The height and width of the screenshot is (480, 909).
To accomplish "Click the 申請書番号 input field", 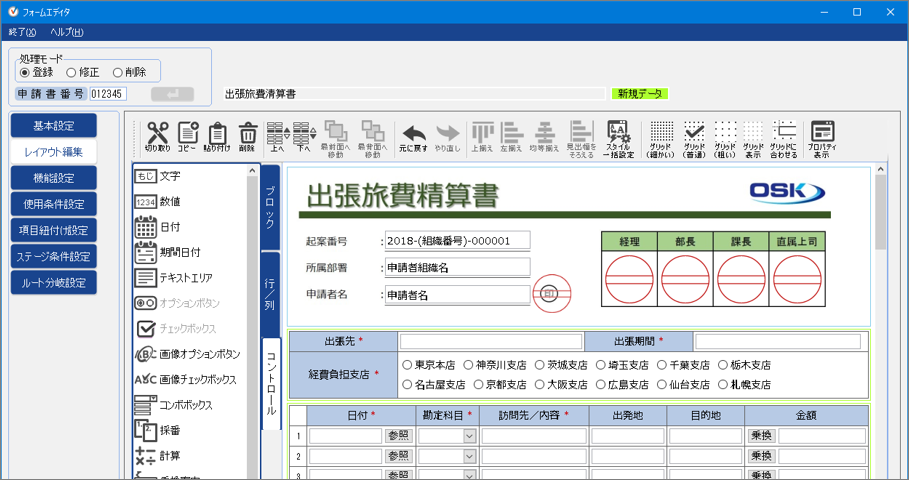I will (108, 94).
